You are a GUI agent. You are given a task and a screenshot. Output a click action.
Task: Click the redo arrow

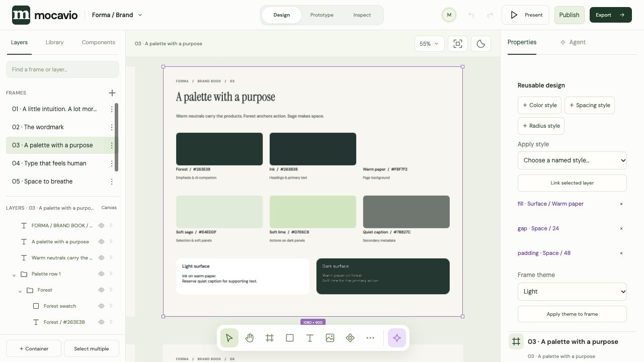click(490, 15)
